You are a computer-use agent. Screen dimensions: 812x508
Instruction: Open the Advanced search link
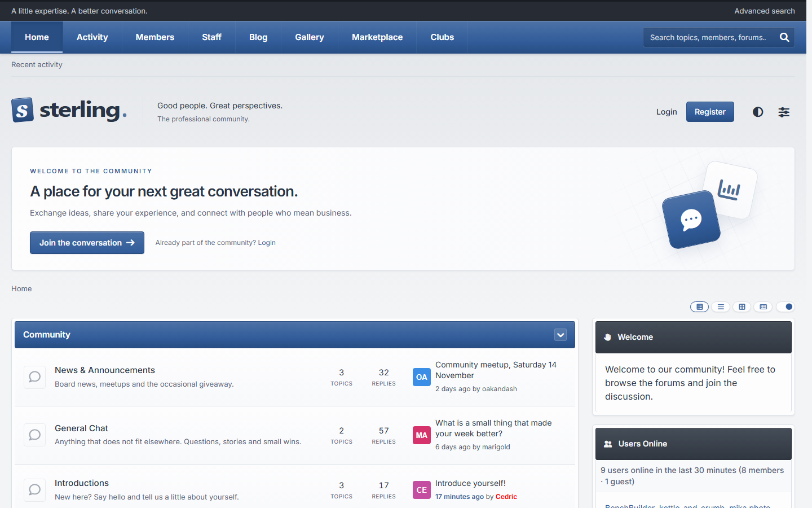click(764, 11)
